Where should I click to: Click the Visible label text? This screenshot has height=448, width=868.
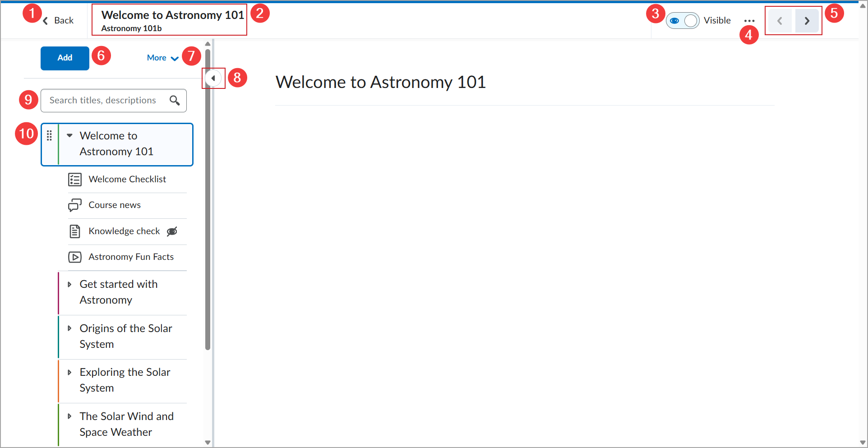pyautogui.click(x=717, y=20)
